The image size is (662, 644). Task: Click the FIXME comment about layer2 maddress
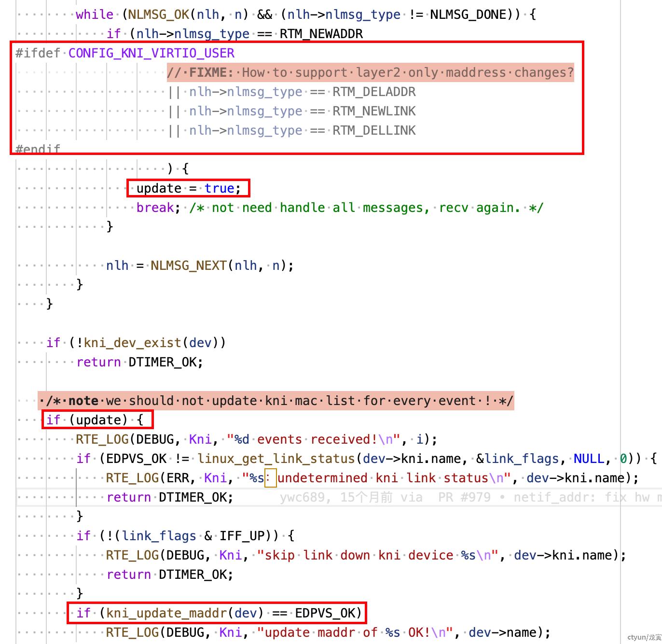click(370, 72)
